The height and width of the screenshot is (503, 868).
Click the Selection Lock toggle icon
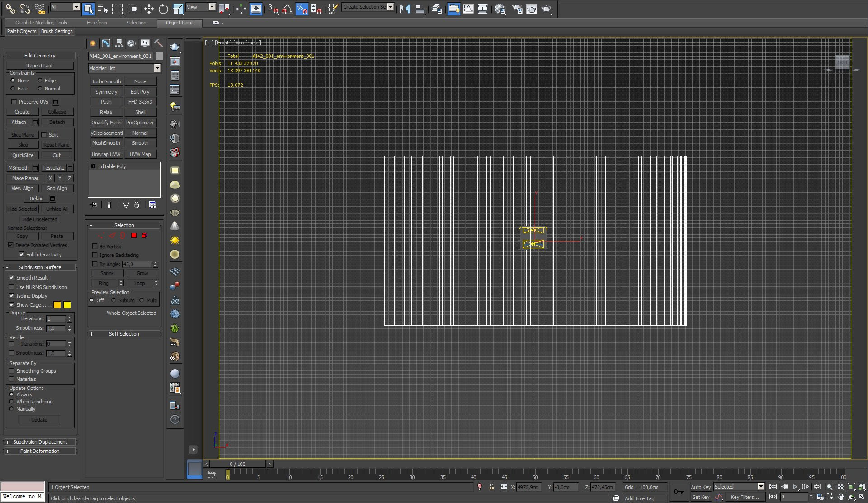pyautogui.click(x=491, y=487)
